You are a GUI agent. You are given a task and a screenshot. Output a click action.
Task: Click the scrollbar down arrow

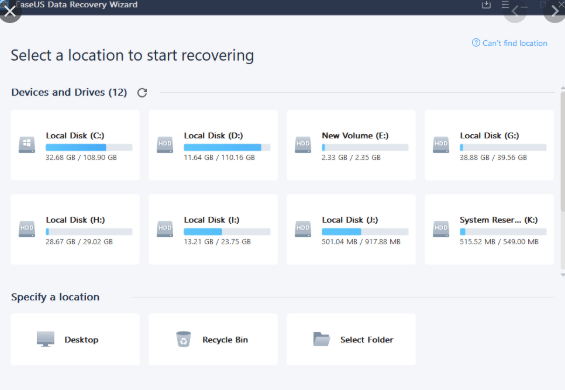coord(563,275)
